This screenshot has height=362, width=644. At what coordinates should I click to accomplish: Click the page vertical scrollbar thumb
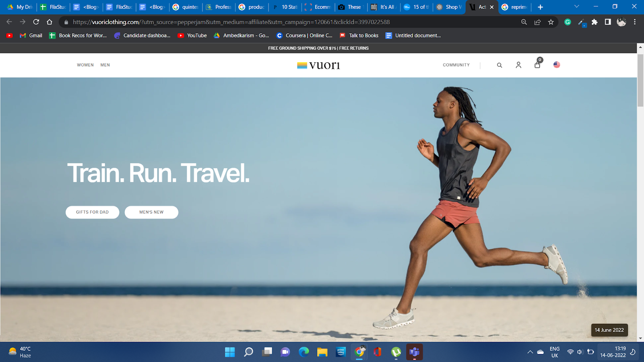click(x=640, y=80)
